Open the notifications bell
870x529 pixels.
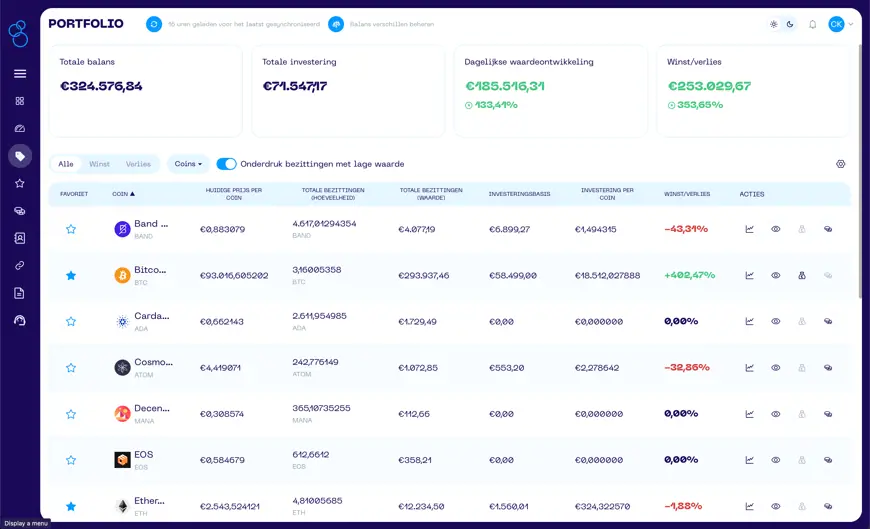[x=812, y=24]
